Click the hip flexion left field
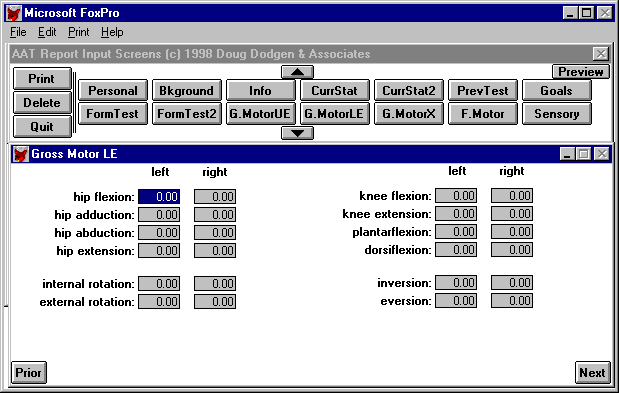 pyautogui.click(x=159, y=196)
